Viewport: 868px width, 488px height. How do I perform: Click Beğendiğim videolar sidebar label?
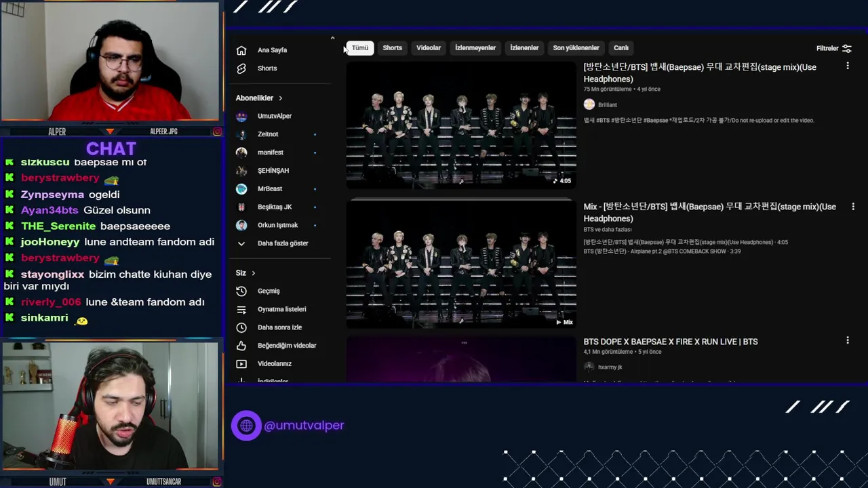coord(287,346)
